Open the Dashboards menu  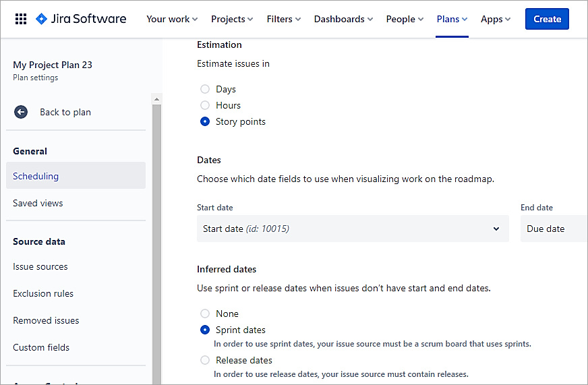(x=344, y=19)
